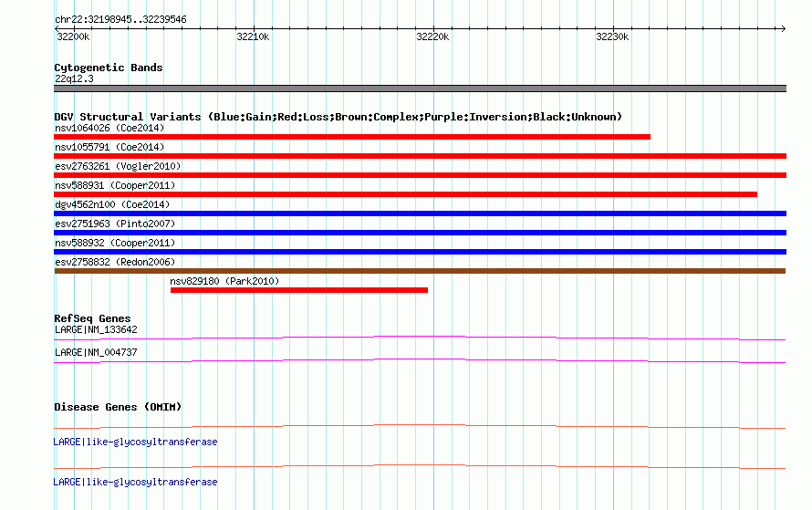Click the esv2763261 (Vogler2010) red bar
The image size is (812, 510).
[420, 175]
